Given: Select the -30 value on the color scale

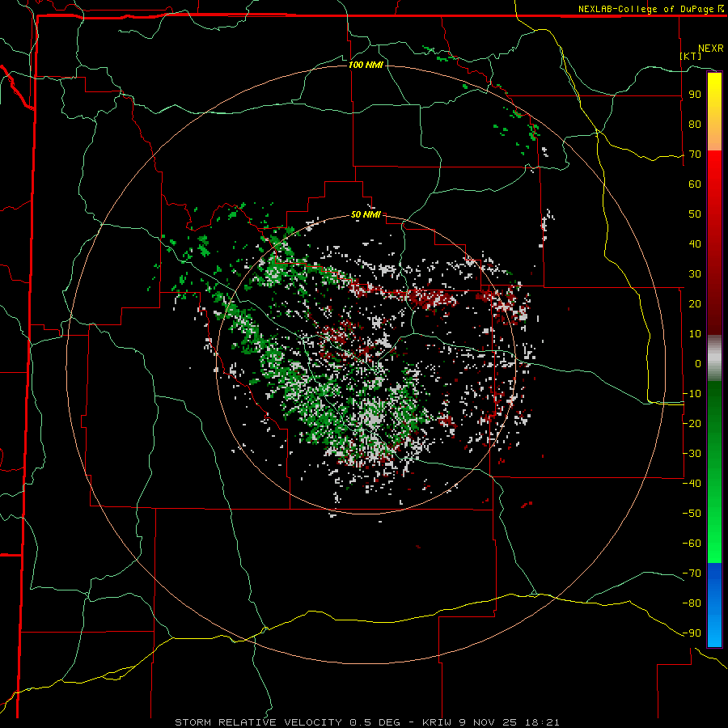Looking at the screenshot, I should [x=692, y=454].
